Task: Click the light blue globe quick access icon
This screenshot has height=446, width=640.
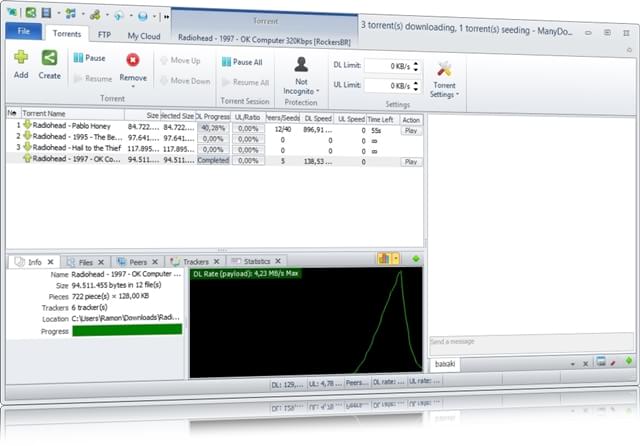Action: point(119,16)
